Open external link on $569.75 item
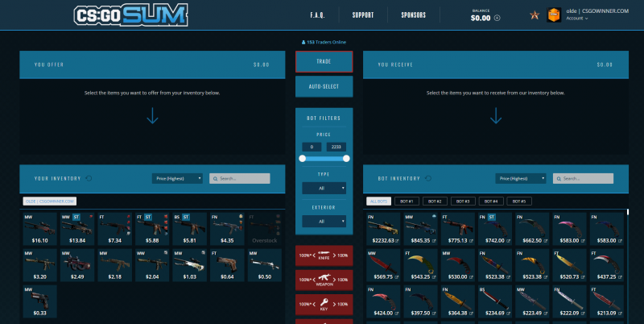Screen dimensions: 644x324 (x=397, y=277)
